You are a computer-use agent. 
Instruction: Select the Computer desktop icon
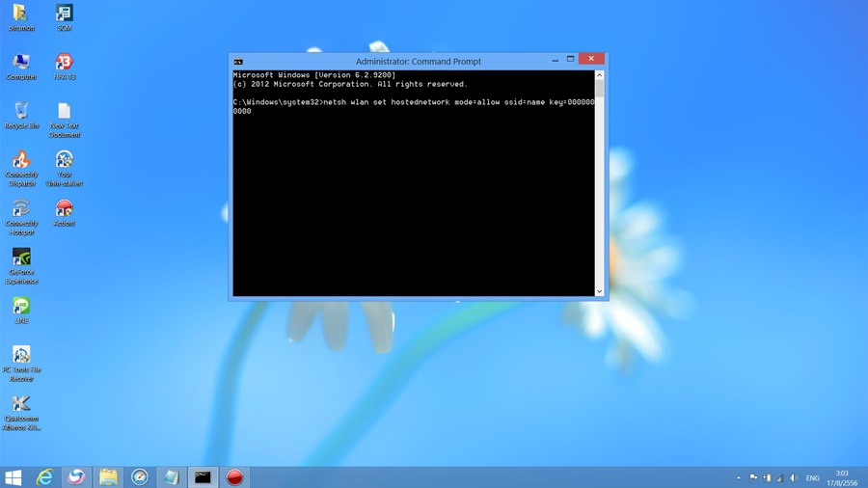[x=21, y=67]
